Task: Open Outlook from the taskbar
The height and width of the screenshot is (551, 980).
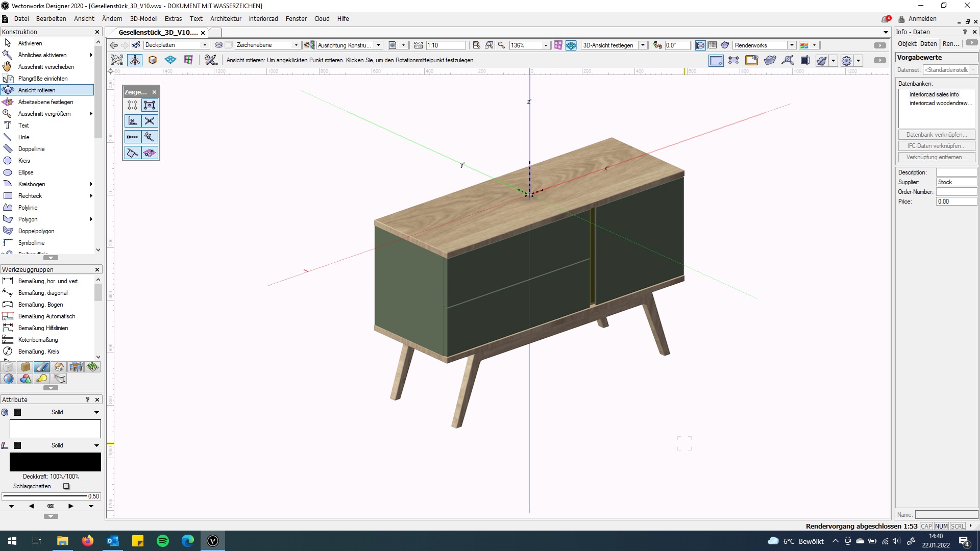Action: [x=113, y=541]
